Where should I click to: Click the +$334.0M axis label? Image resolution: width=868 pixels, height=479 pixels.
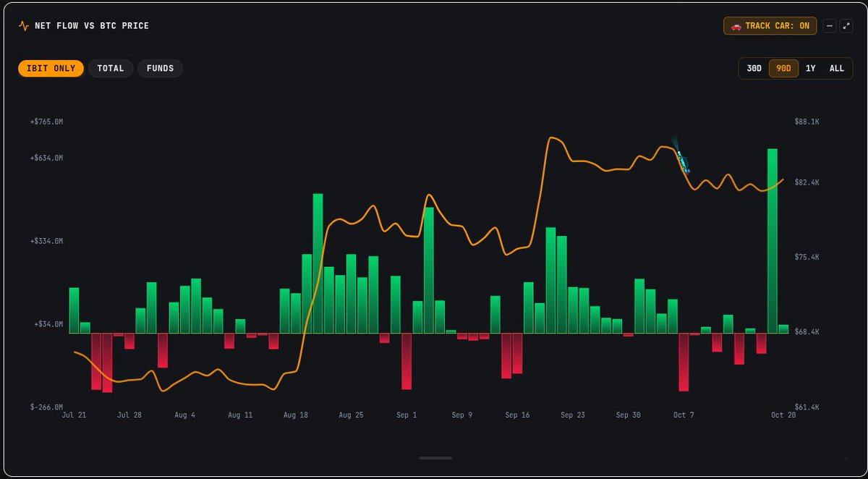click(47, 241)
